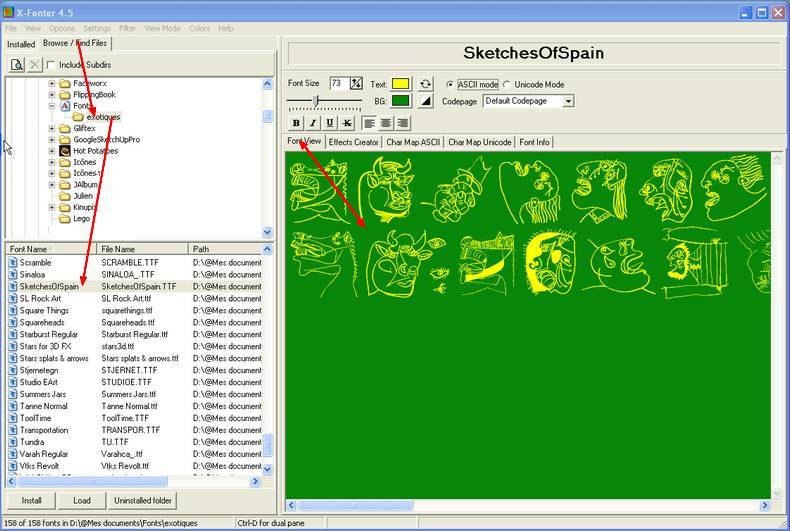The image size is (790, 531).
Task: Open the File menu
Action: [11, 29]
